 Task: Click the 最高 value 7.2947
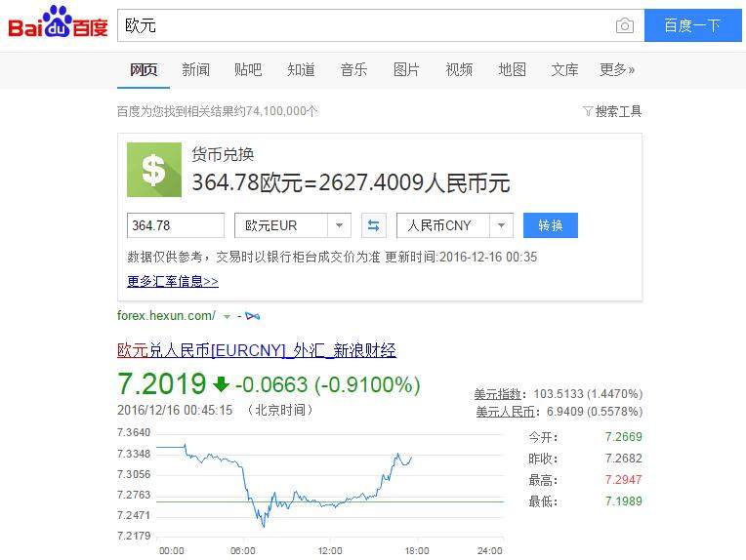click(x=624, y=480)
